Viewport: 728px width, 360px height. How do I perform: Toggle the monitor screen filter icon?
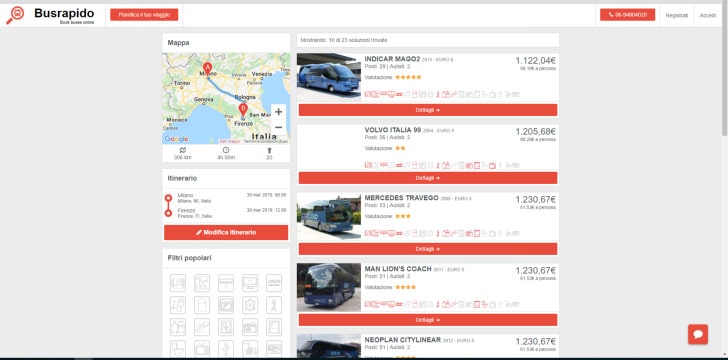coord(250,283)
